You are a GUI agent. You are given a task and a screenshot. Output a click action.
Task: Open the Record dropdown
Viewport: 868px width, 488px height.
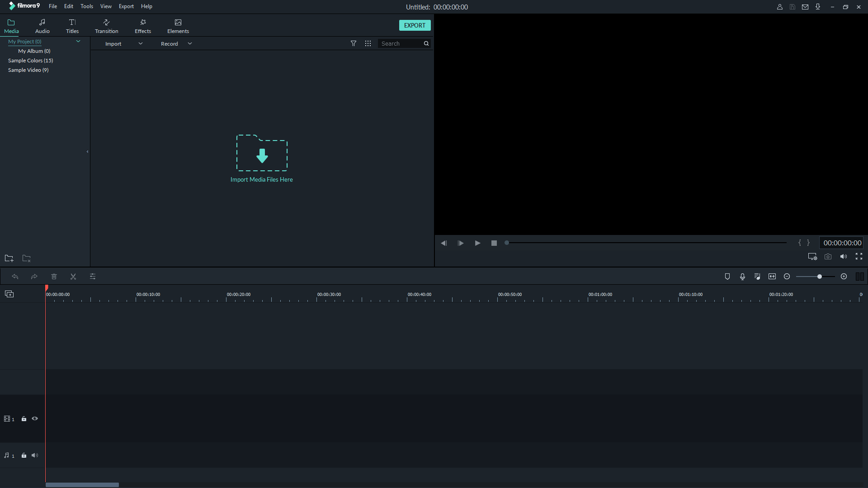[x=190, y=44]
